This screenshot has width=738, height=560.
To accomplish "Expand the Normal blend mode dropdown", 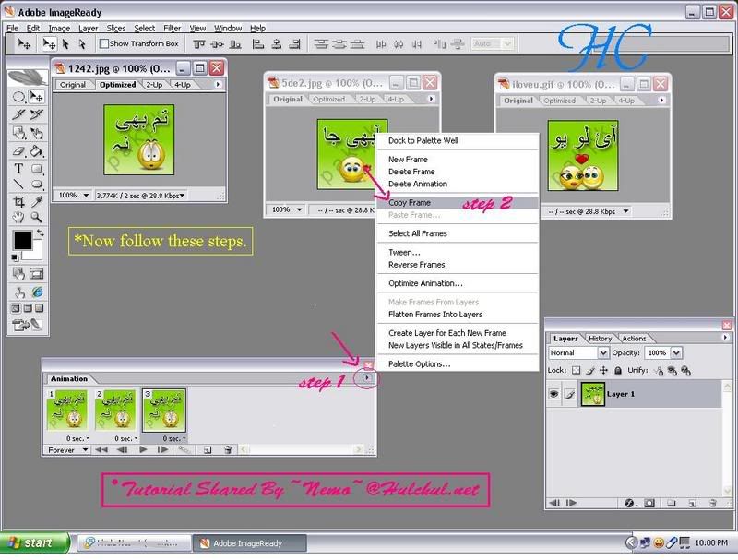I will [579, 353].
